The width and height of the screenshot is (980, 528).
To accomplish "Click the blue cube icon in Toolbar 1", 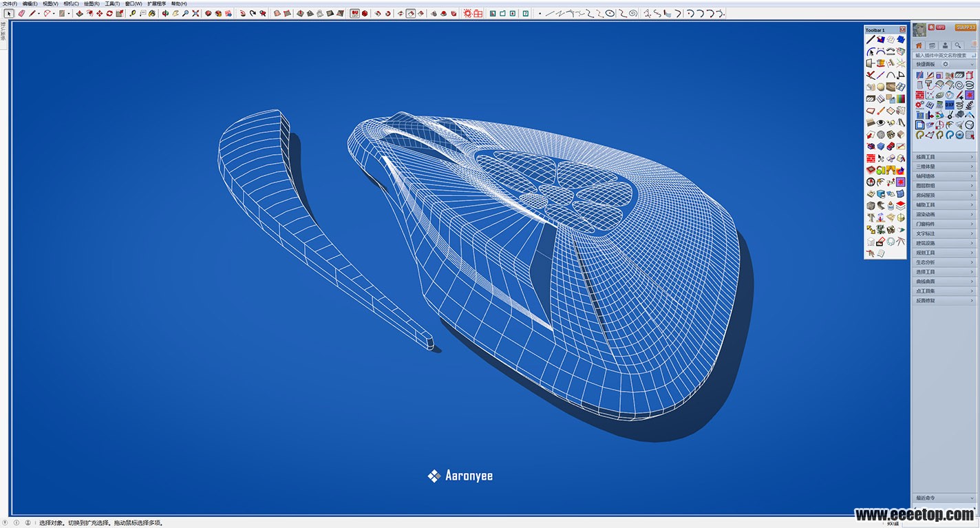I will point(881,146).
